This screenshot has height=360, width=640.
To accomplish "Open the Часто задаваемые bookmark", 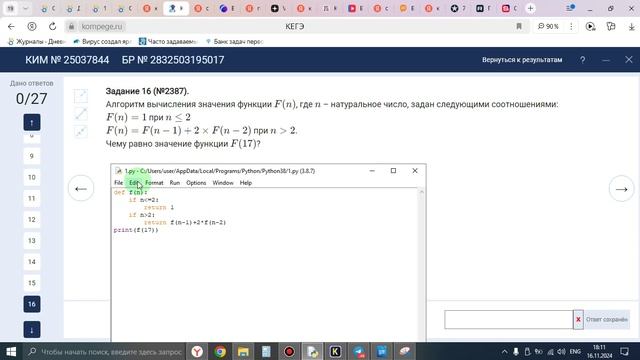I will pyautogui.click(x=168, y=42).
